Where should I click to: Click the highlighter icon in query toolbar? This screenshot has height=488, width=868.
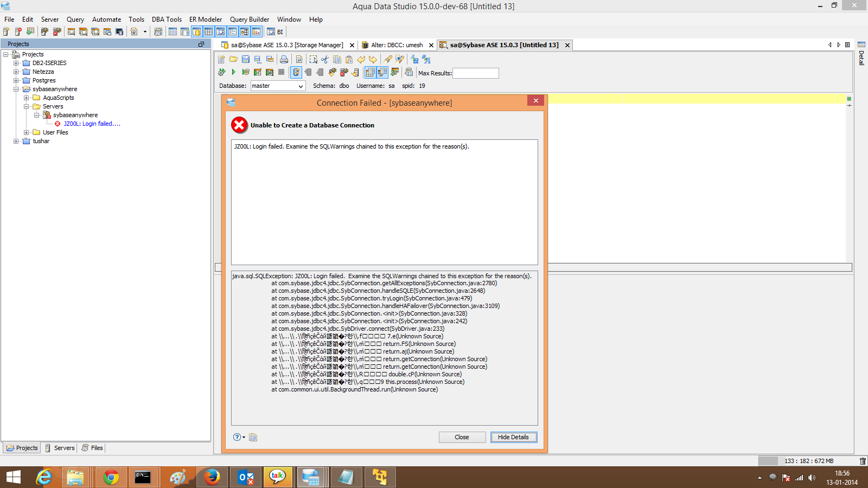(x=388, y=60)
